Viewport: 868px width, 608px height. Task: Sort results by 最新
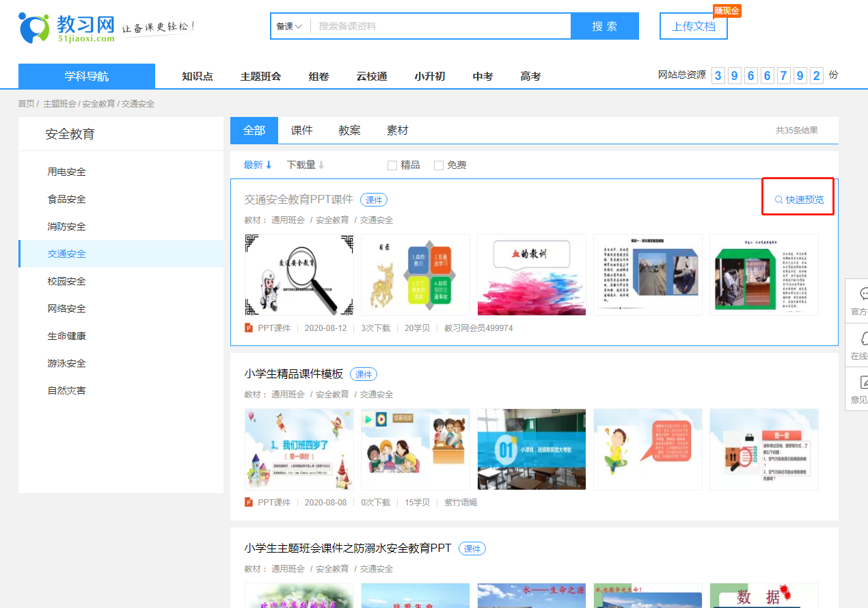click(258, 165)
